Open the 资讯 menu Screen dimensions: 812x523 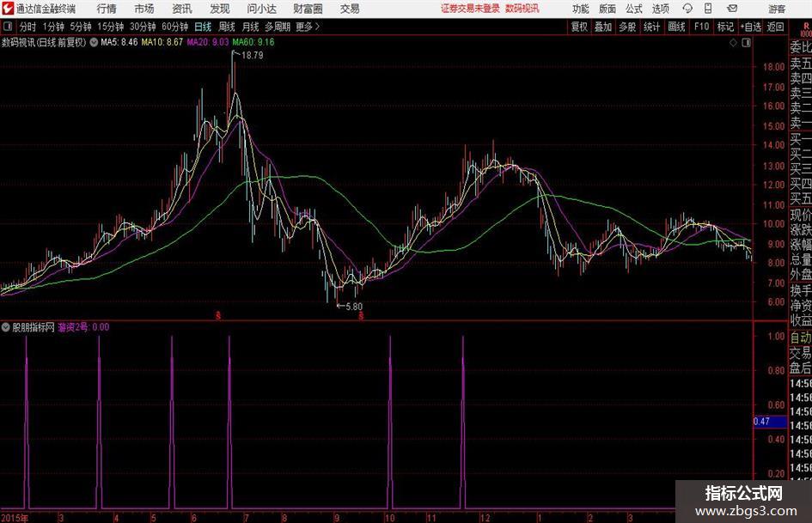coord(182,9)
